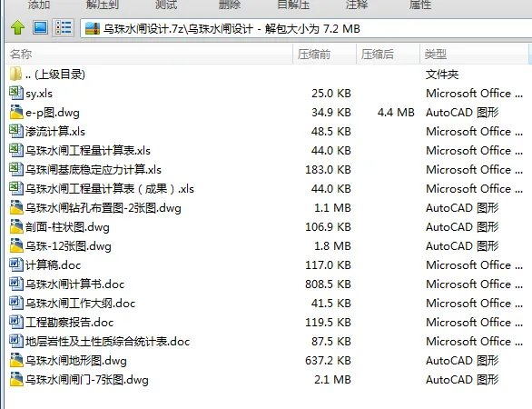Click AutoCAD icon for 乌珠水闸地形图.dwg

(16, 360)
